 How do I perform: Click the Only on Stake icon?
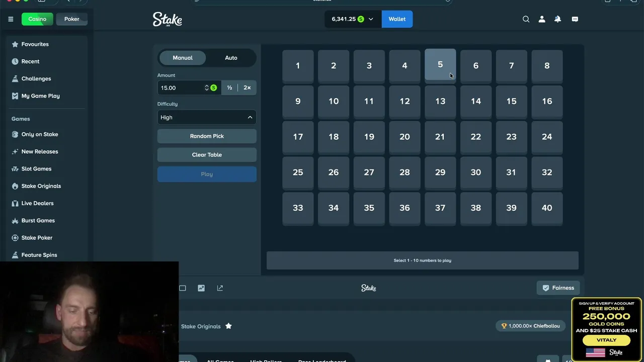[15, 134]
